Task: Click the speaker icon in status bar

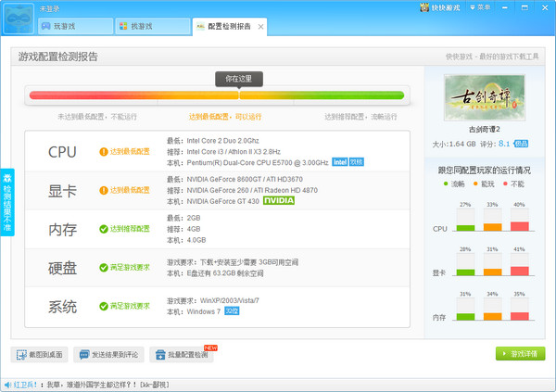Action: 7,385
